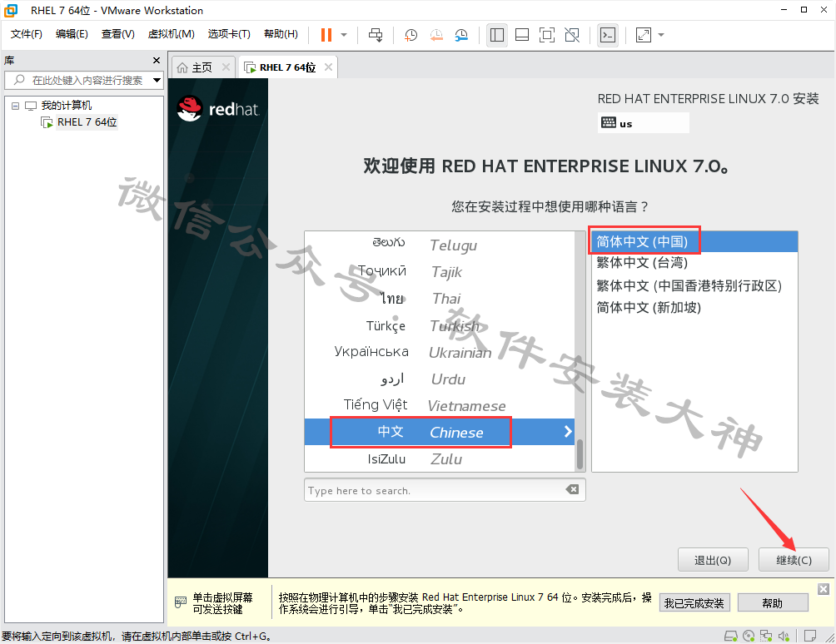Toggle the console view button
The width and height of the screenshot is (836, 644).
coord(608,35)
